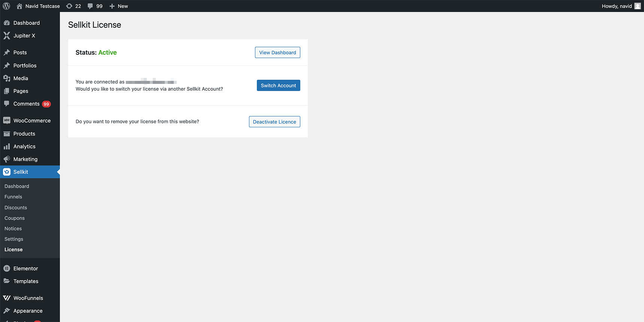Select the License submenu item
Screen dimensions: 644x322
point(13,249)
